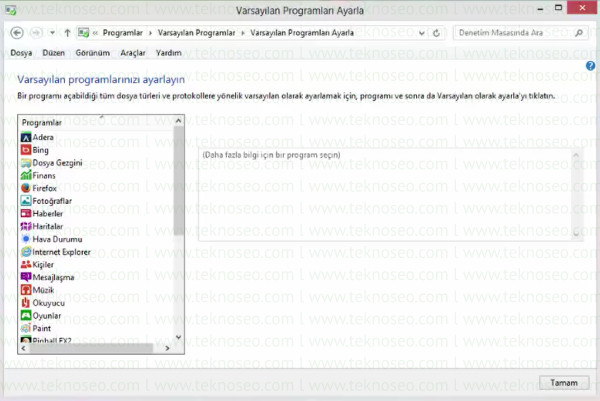
Task: Click the Firefox browser icon
Action: (26, 188)
